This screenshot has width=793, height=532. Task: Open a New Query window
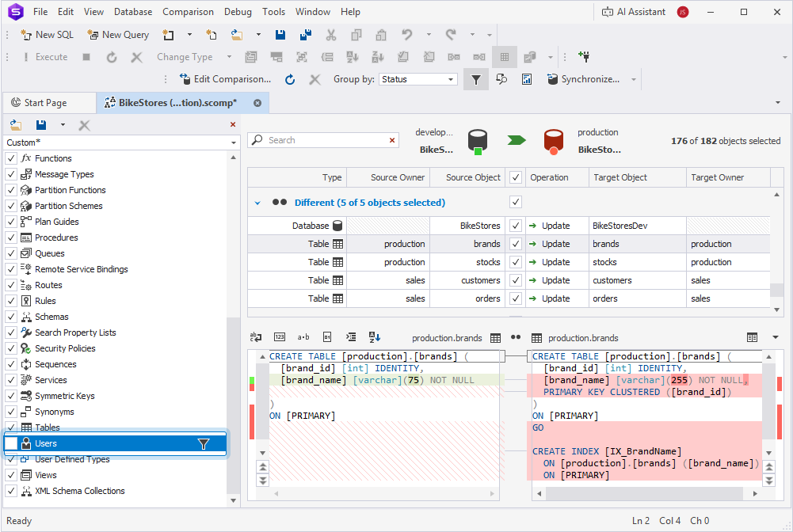(x=117, y=35)
